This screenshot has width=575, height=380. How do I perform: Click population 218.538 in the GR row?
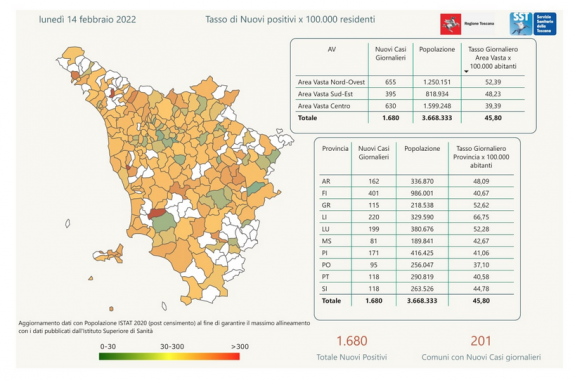[422, 205]
